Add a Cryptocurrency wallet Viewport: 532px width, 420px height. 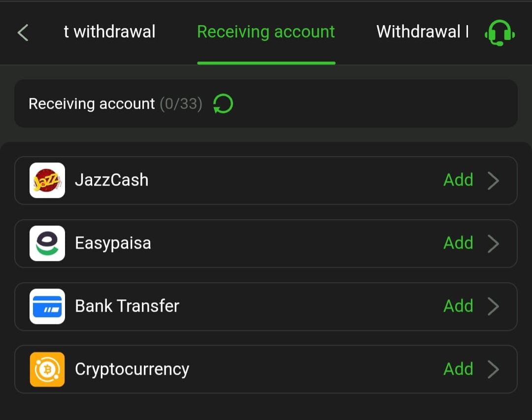[458, 369]
